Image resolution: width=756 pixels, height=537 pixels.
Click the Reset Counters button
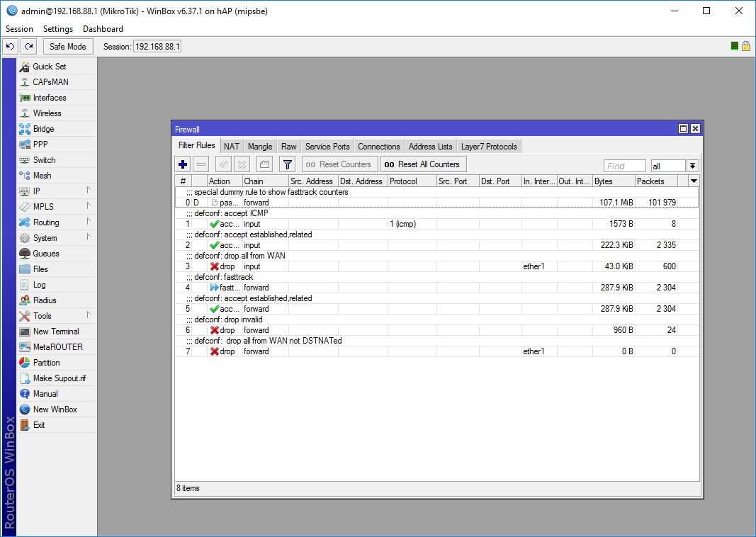click(340, 164)
